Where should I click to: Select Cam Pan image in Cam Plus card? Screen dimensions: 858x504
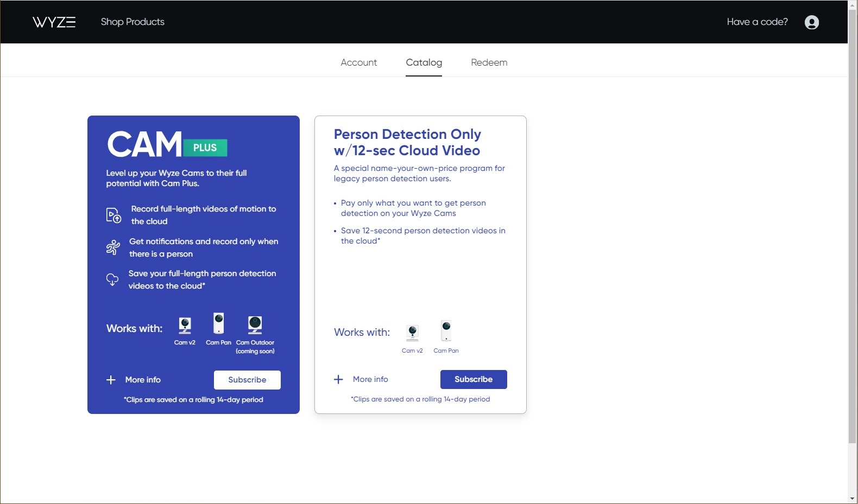(x=218, y=323)
